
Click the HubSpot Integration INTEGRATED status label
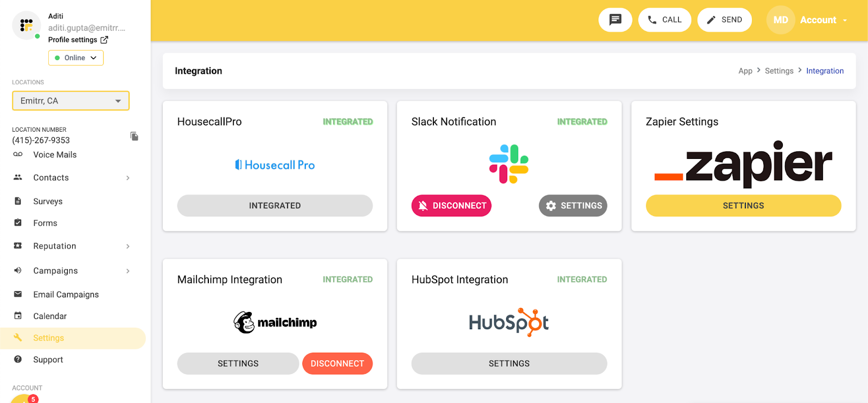[582, 279]
